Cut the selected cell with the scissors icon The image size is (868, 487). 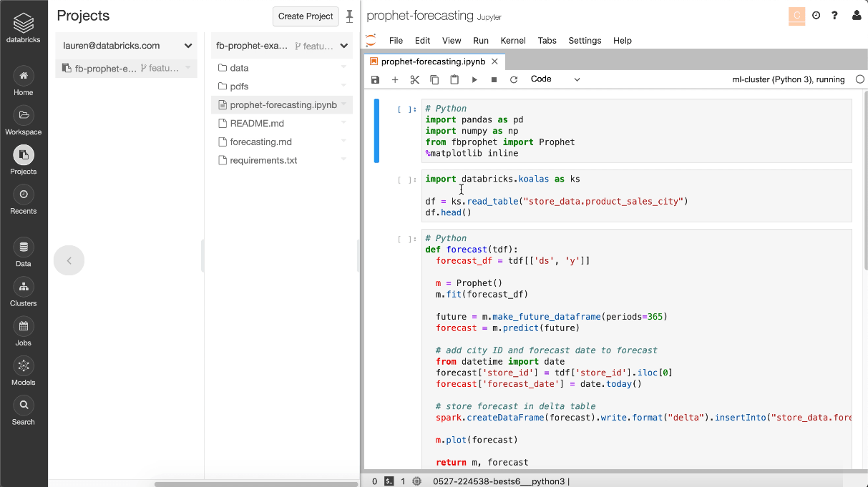coord(414,80)
